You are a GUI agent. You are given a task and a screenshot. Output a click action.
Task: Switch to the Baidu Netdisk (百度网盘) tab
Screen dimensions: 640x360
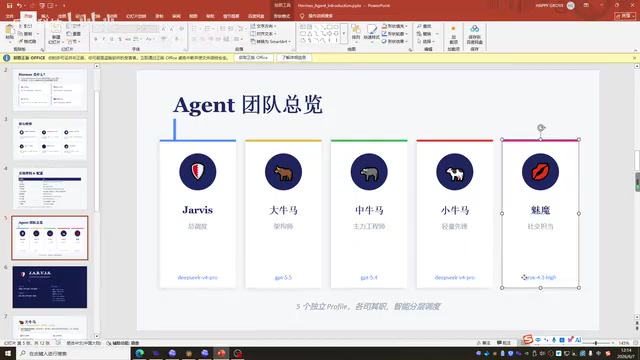point(256,16)
